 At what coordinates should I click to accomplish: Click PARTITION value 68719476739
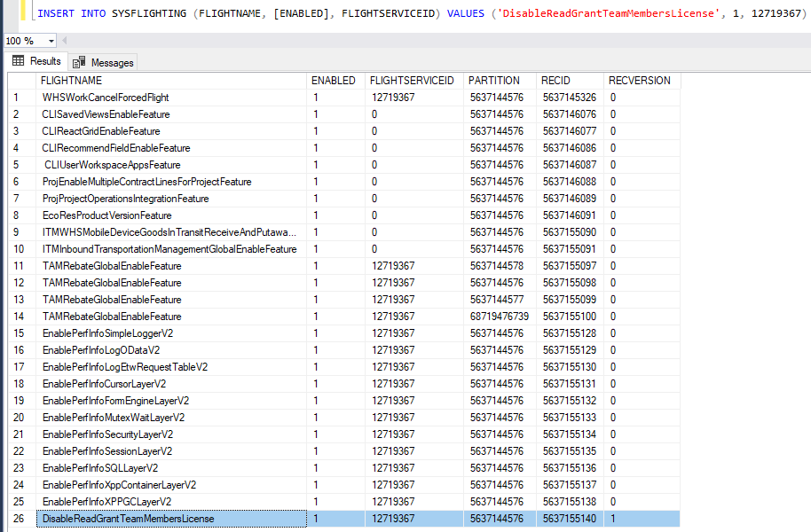click(x=500, y=317)
